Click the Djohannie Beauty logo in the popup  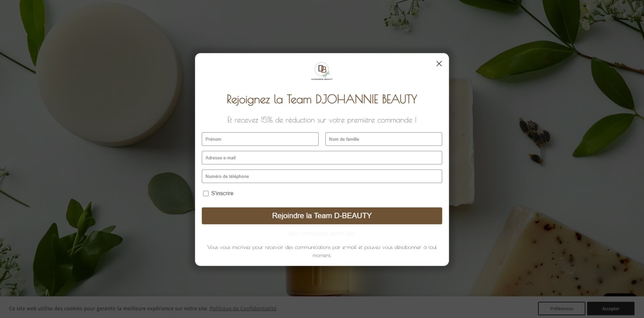tap(322, 71)
